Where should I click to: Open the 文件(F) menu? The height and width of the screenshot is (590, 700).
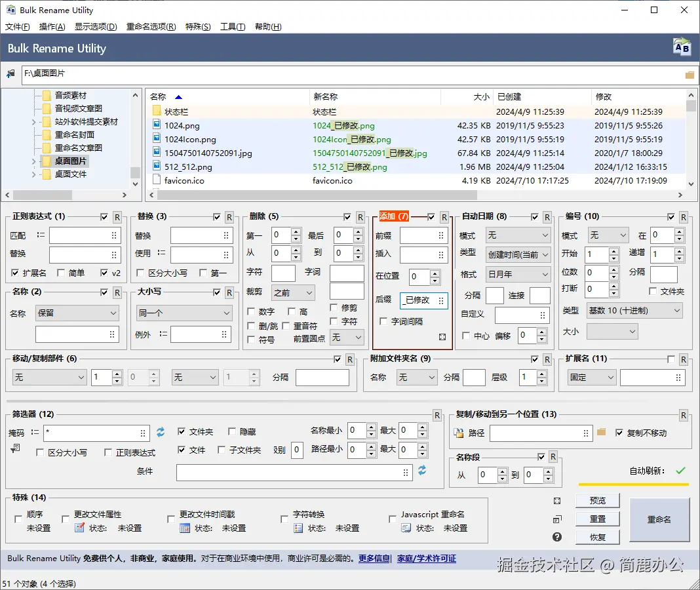coord(18,26)
